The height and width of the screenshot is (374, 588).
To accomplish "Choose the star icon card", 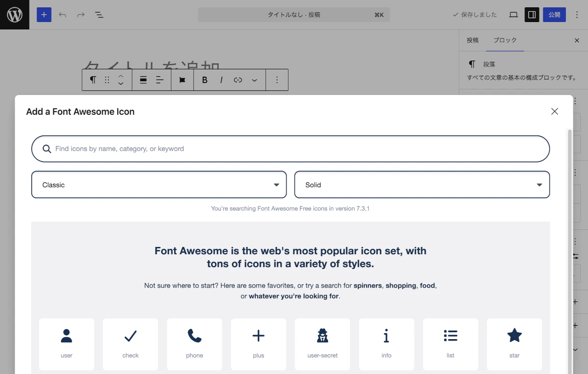I will coord(514,344).
